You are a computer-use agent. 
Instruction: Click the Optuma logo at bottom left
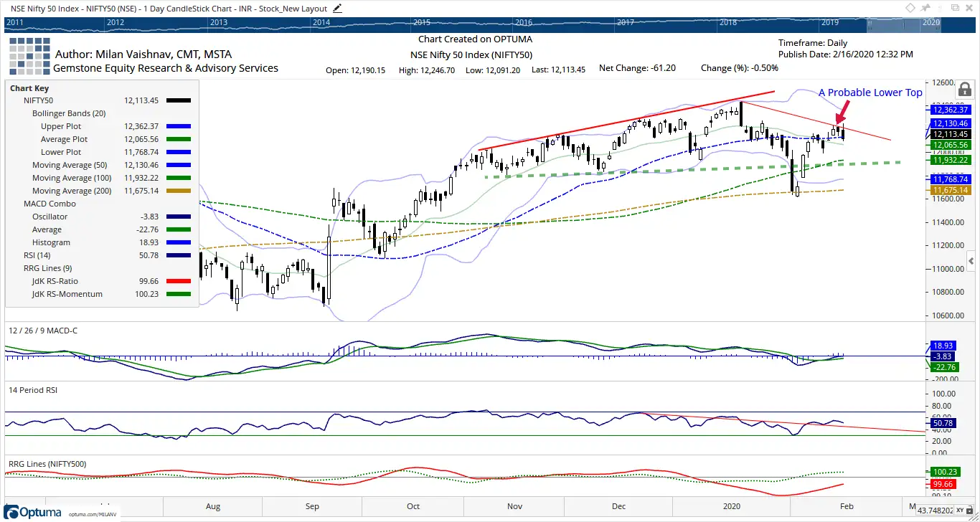click(x=33, y=511)
